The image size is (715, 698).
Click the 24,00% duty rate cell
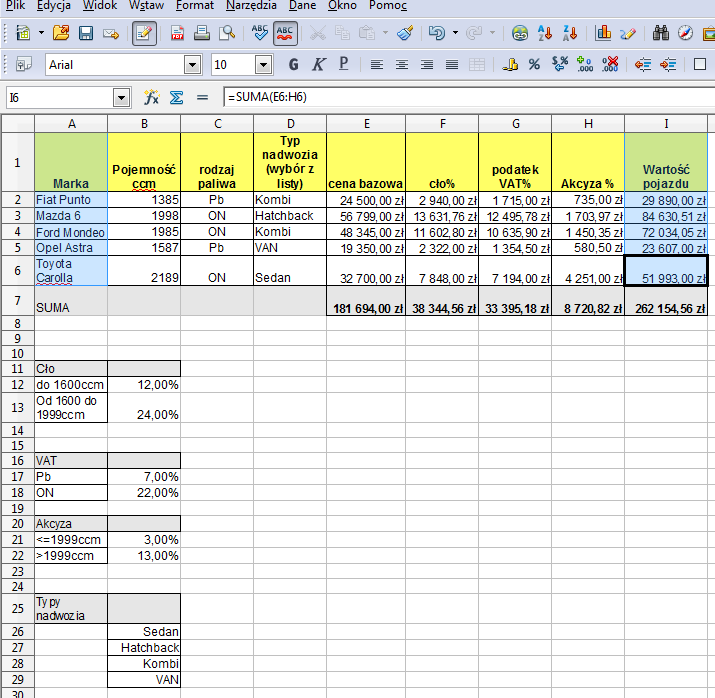click(144, 408)
